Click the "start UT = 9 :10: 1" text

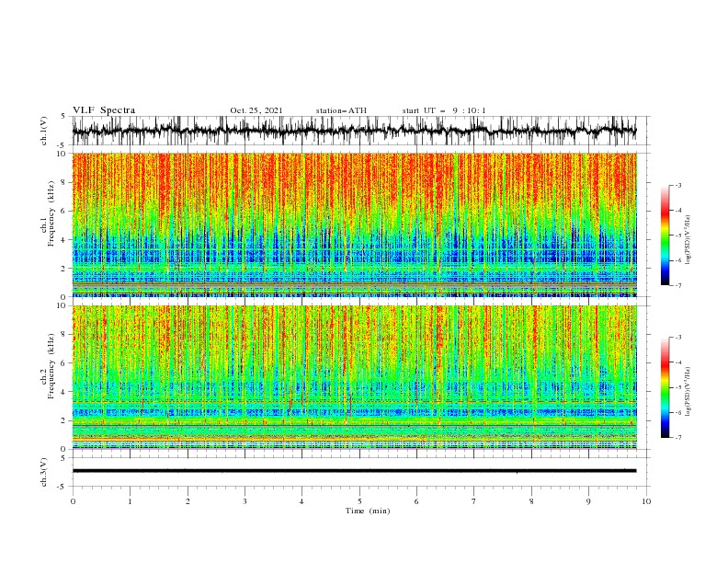coord(444,110)
